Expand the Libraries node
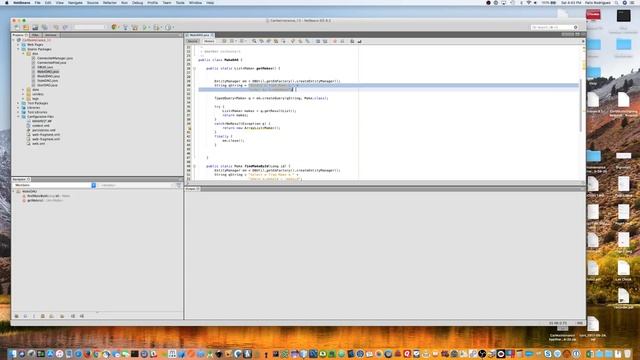The image size is (640, 360). tap(18, 108)
